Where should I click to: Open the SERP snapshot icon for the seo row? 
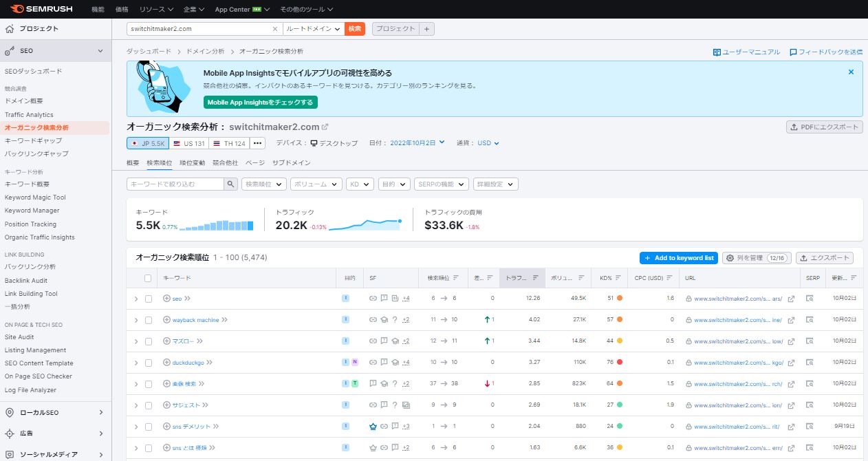(x=810, y=299)
